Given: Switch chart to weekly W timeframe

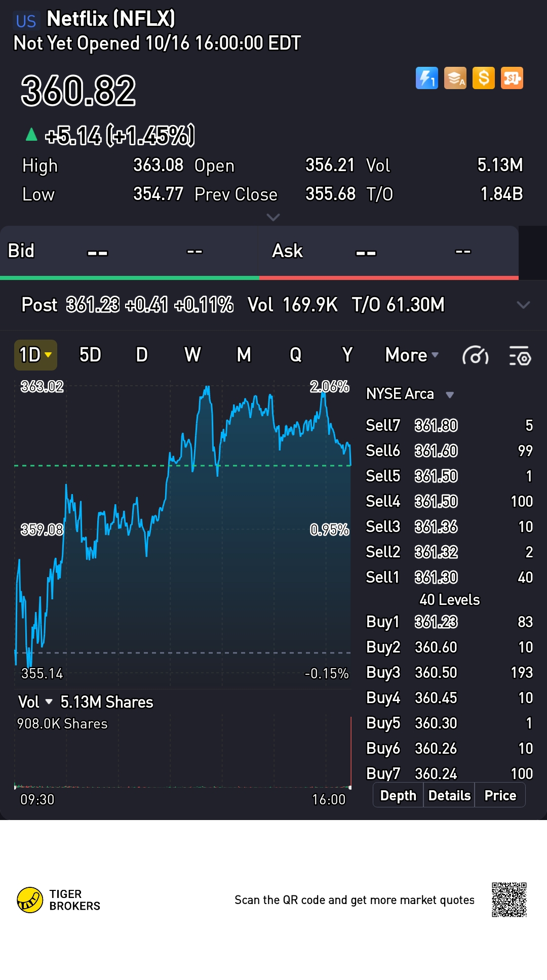Looking at the screenshot, I should (192, 355).
